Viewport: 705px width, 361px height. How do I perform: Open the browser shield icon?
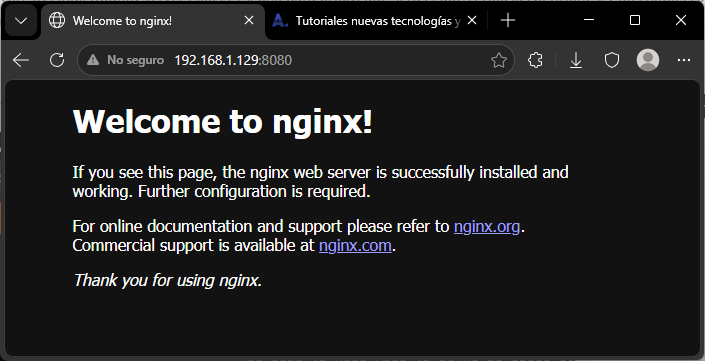coord(611,60)
